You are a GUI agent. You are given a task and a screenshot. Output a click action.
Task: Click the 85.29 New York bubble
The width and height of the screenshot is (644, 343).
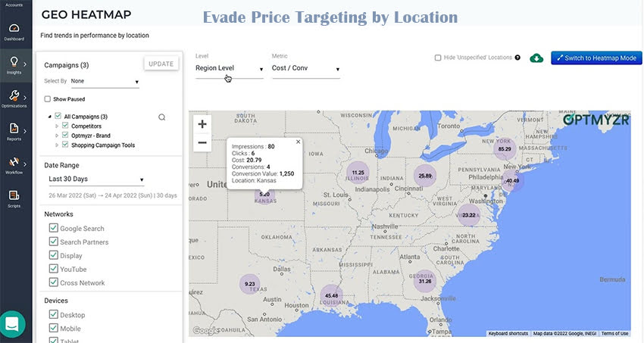pos(505,149)
